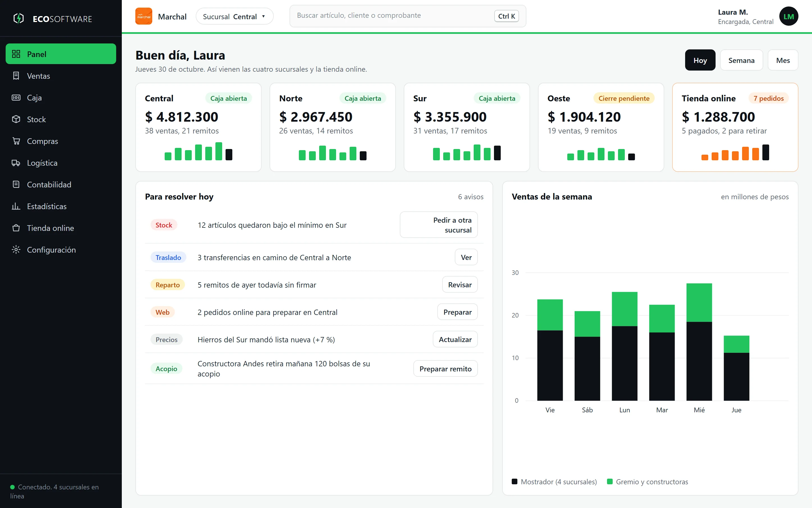Click the 7 pedidos badge
This screenshot has width=812, height=508.
coord(768,98)
